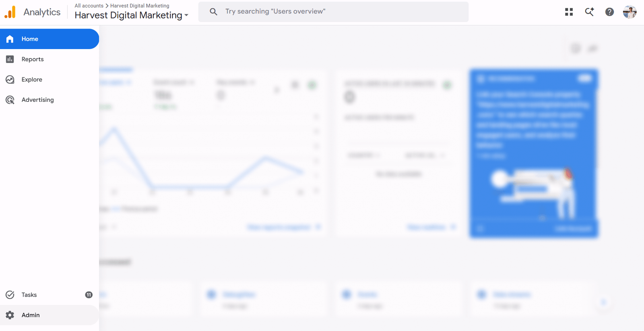Click the Explore icon in sidebar
This screenshot has height=331, width=644.
[10, 79]
